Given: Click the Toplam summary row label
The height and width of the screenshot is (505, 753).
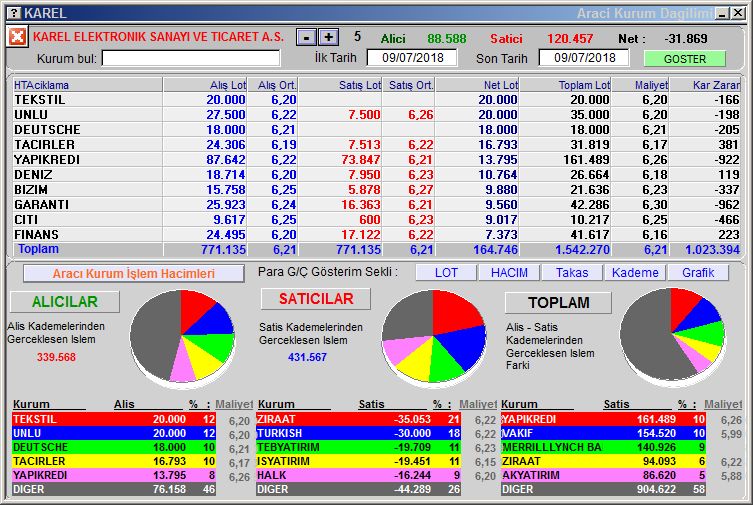Looking at the screenshot, I should (38, 249).
